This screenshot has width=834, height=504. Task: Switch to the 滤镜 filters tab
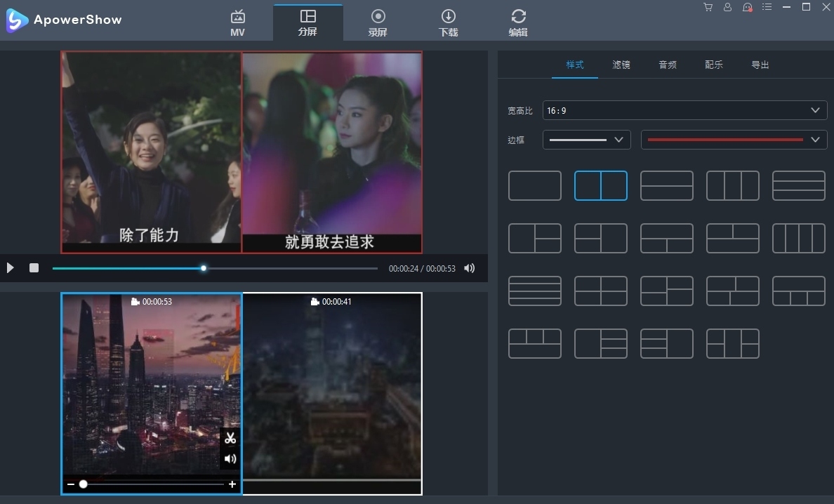[621, 65]
